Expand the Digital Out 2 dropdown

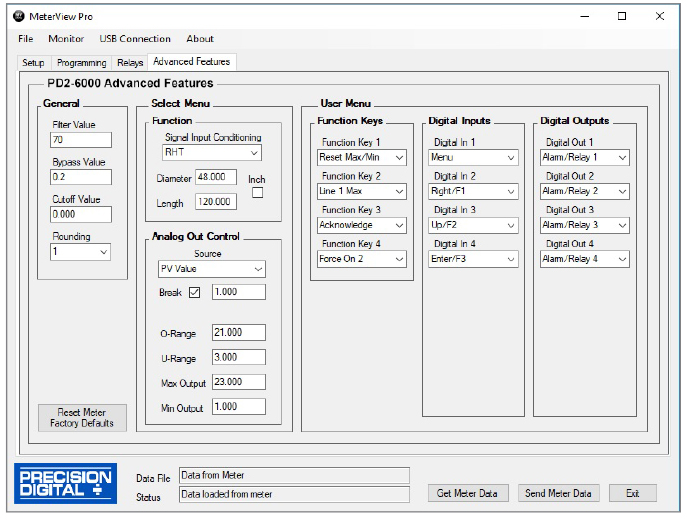point(585,191)
